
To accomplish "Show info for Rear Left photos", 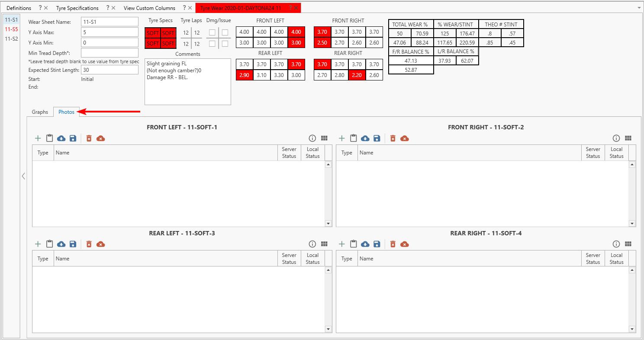I will [312, 244].
